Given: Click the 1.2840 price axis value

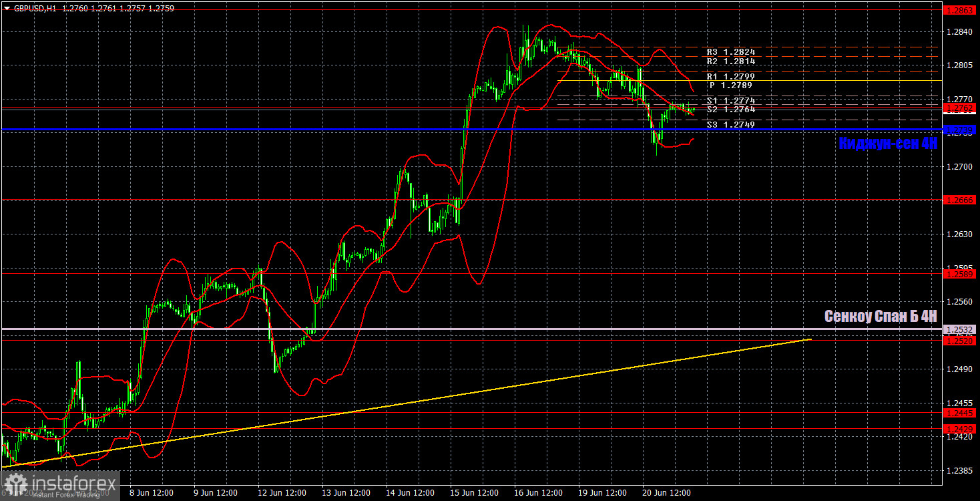Looking at the screenshot, I should [x=958, y=32].
